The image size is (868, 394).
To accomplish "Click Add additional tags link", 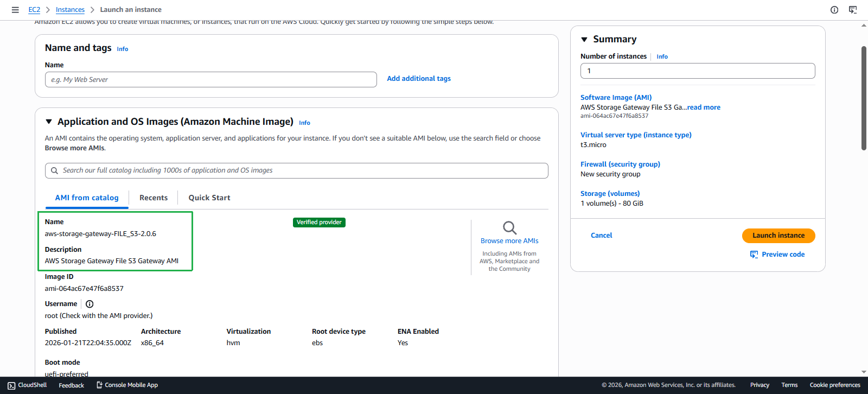I will pos(419,79).
